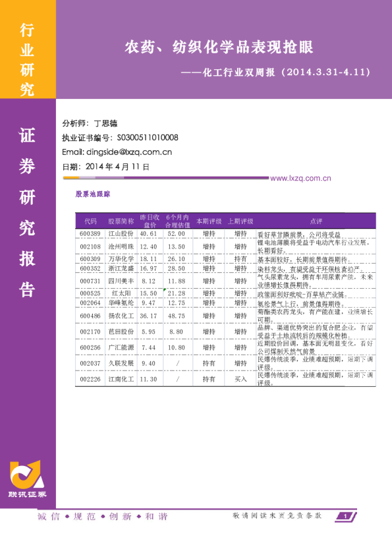The width and height of the screenshot is (392, 555).
Task: Click the sidebar label 行业研究
Action: [27, 59]
